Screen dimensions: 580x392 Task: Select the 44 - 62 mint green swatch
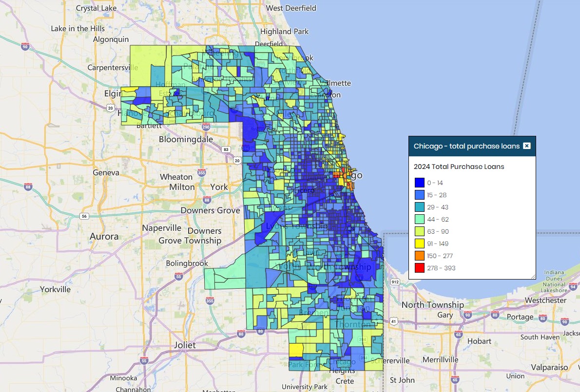(x=420, y=219)
